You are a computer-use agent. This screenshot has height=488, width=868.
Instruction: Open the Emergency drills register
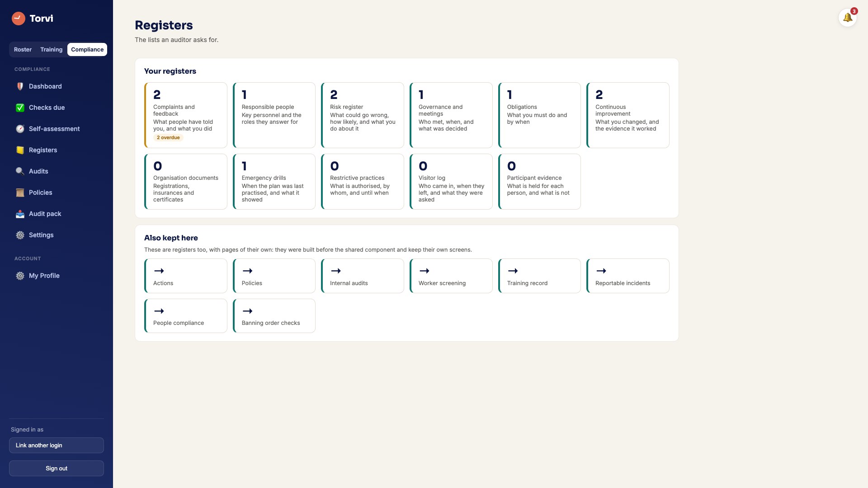point(274,182)
